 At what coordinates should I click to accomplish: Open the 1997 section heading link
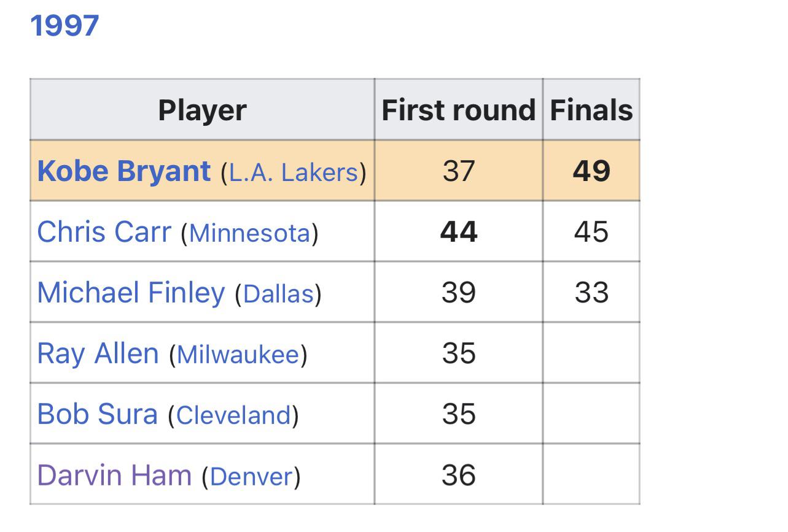(x=64, y=26)
